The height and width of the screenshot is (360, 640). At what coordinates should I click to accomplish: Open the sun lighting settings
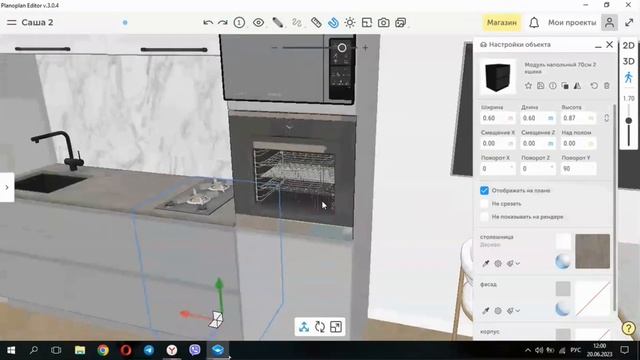pos(350,23)
